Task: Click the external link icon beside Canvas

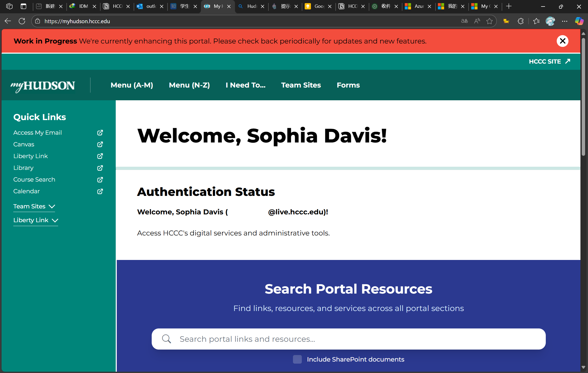Action: (100, 144)
